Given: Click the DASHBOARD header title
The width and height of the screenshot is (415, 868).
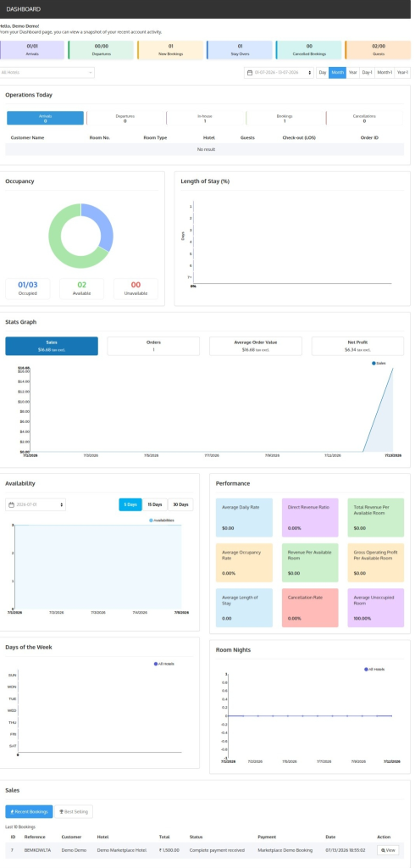Looking at the screenshot, I should [x=23, y=9].
